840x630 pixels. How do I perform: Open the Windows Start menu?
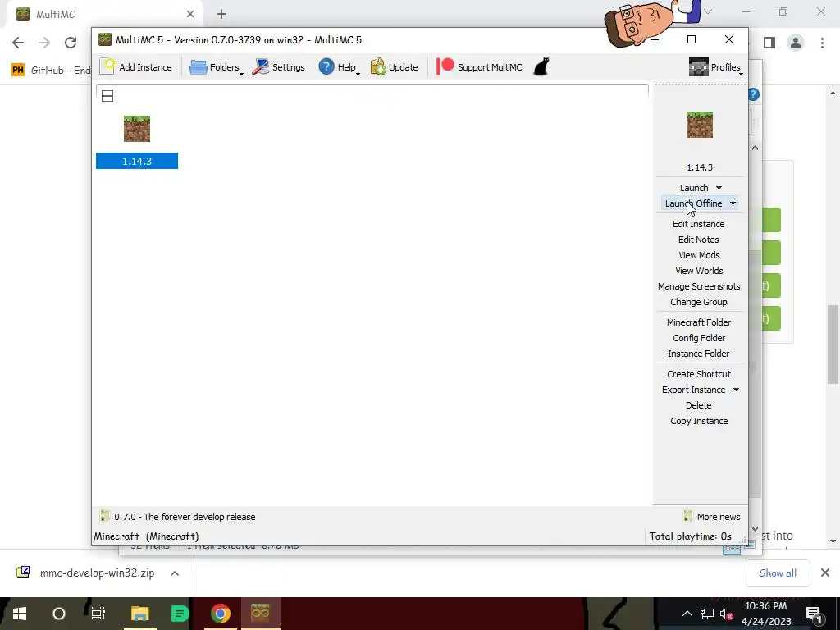pyautogui.click(x=20, y=614)
